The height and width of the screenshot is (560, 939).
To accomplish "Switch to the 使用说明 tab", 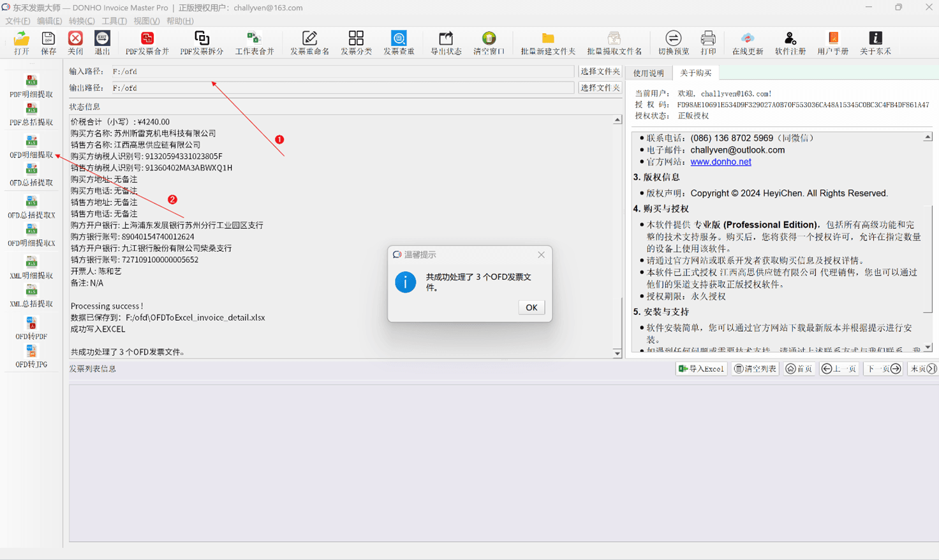I will pyautogui.click(x=649, y=73).
